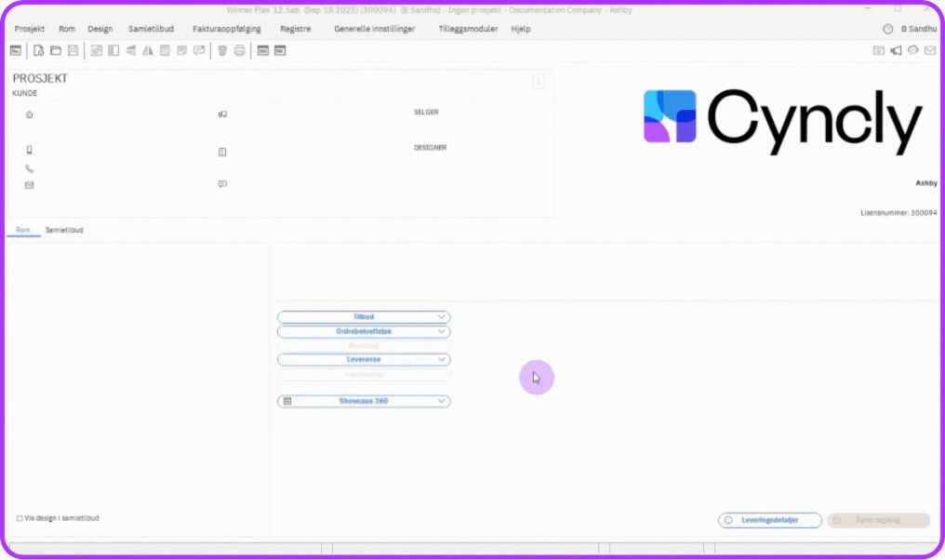Enable the 'Vis design i samletilbud' checkbox
Viewport: 945px width, 560px height.
tap(20, 518)
